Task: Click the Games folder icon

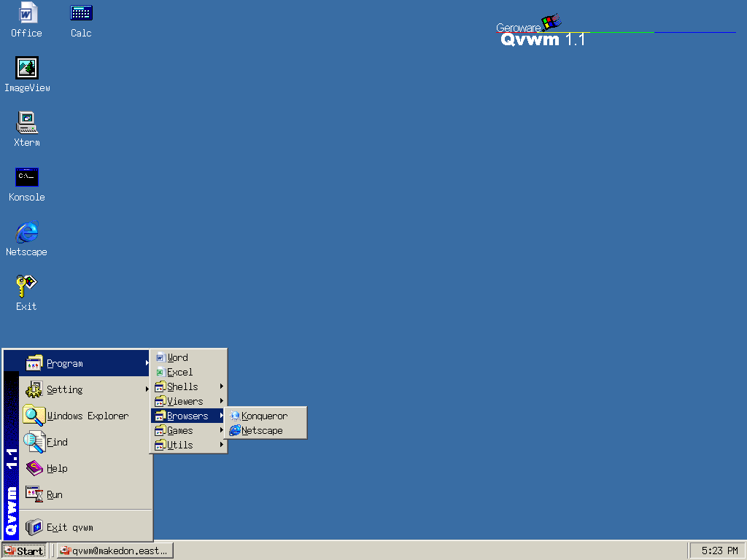Action: [160, 430]
